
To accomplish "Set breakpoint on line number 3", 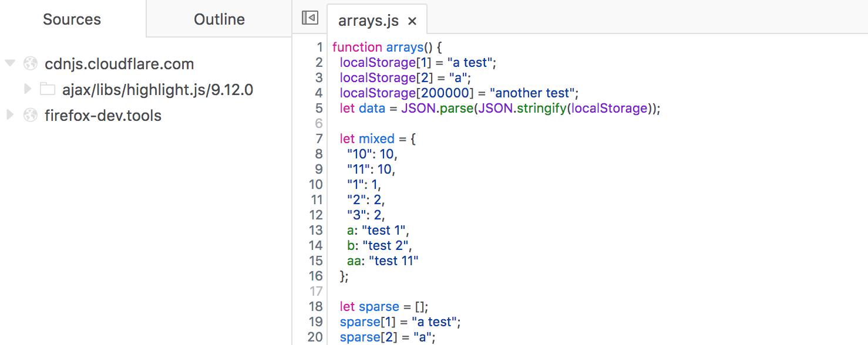I will click(x=319, y=77).
